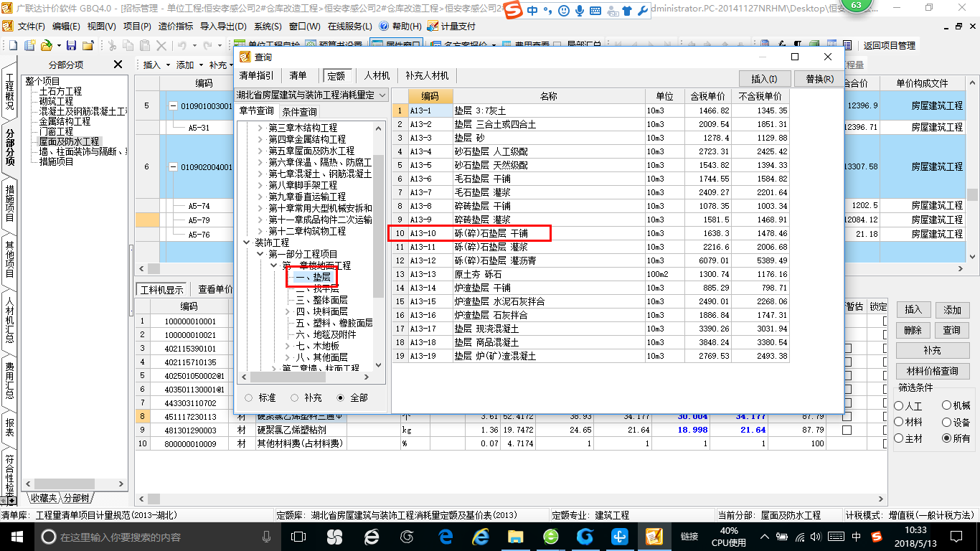Open the 条件查询 tab
This screenshot has height=551, width=980.
pos(299,112)
